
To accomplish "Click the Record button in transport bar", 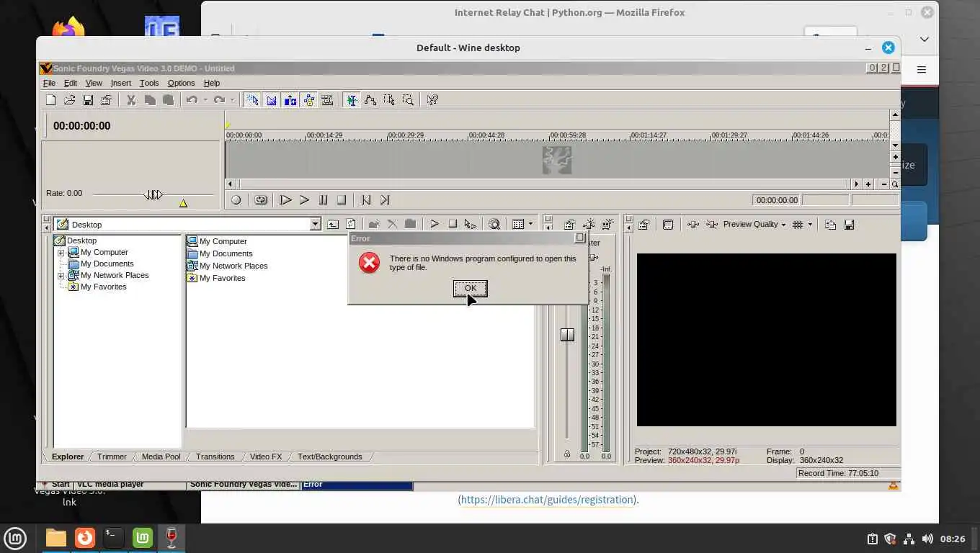I will pos(236,200).
